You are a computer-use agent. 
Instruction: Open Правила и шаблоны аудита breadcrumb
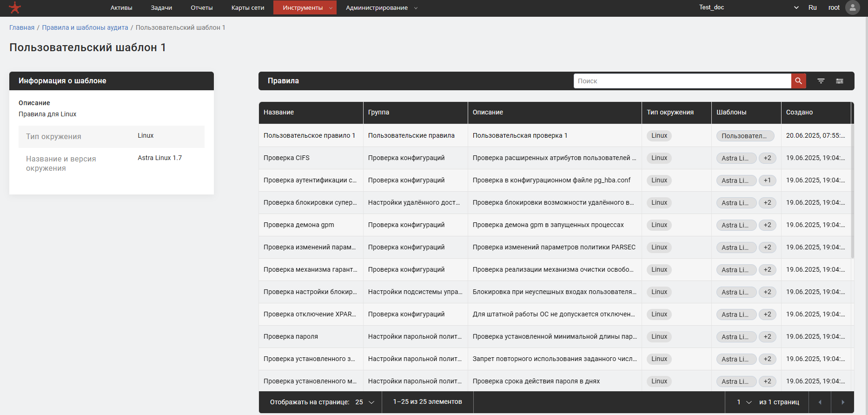tap(85, 27)
